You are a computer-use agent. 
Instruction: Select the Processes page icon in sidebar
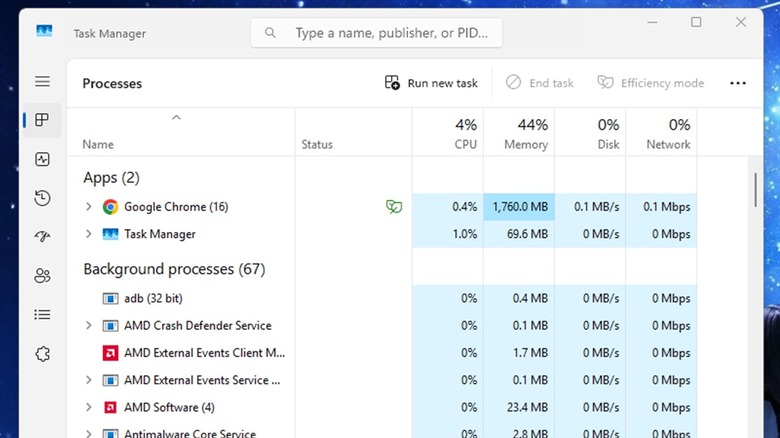click(42, 120)
